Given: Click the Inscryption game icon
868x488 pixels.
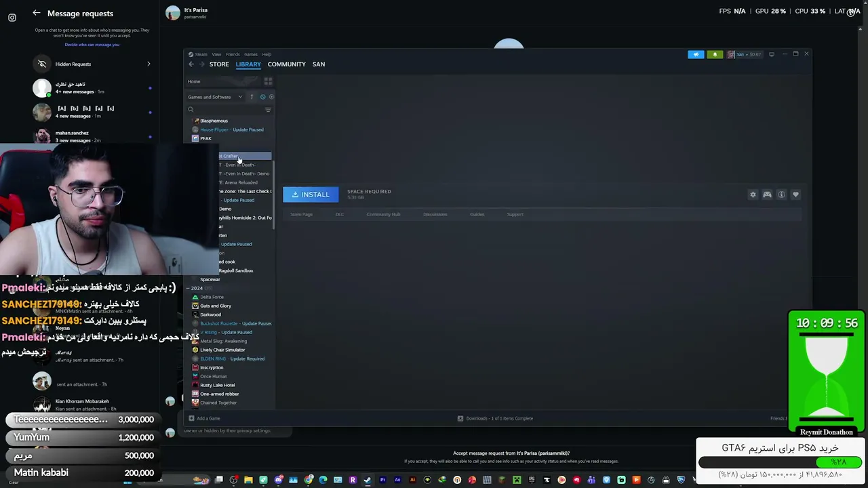Looking at the screenshot, I should click(x=195, y=367).
